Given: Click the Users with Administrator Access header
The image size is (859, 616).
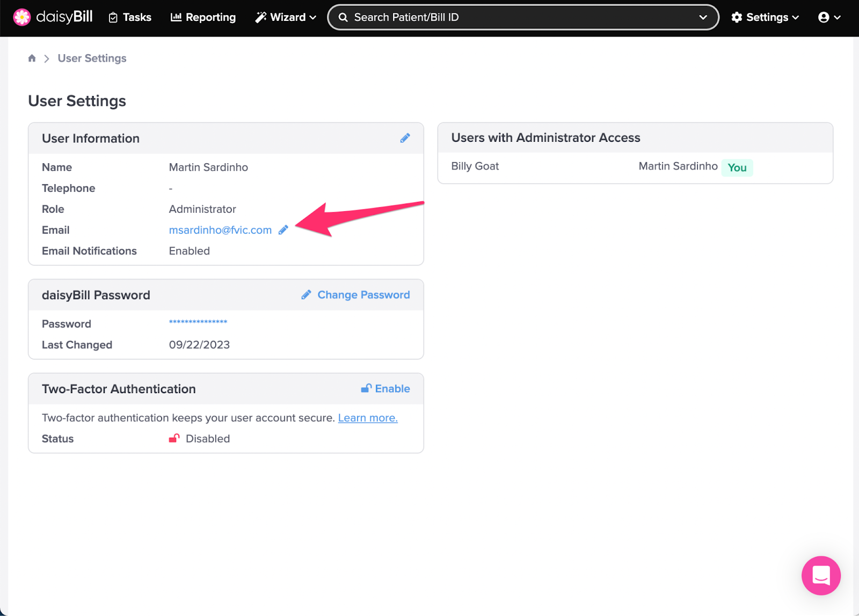Looking at the screenshot, I should click(545, 137).
